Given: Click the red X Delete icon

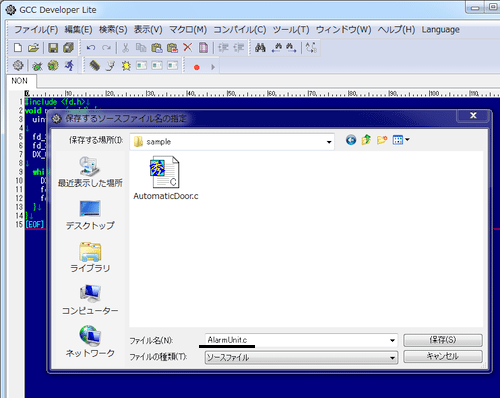Looking at the screenshot, I should (x=188, y=47).
